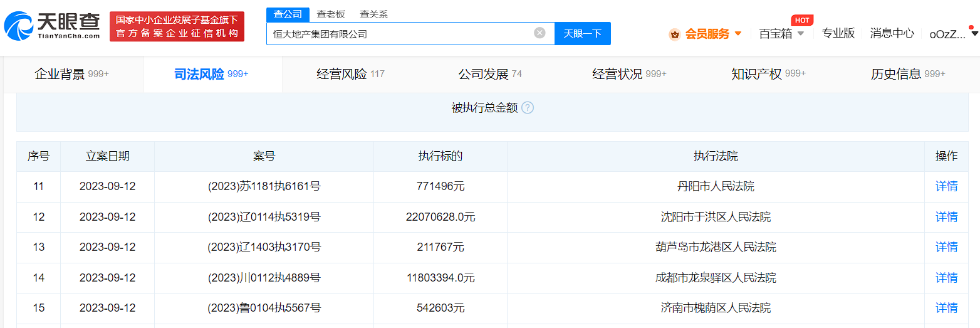Select the 查老板 search tab
980x328 pixels.
[x=331, y=14]
